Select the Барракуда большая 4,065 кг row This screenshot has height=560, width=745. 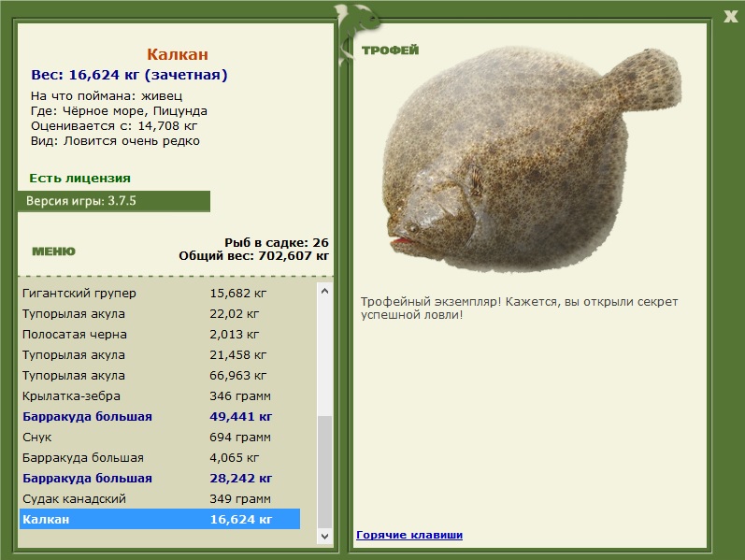(160, 458)
